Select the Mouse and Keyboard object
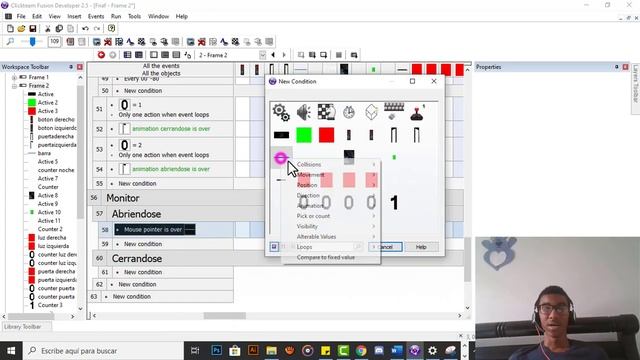This screenshot has width=640, height=360. tap(394, 111)
